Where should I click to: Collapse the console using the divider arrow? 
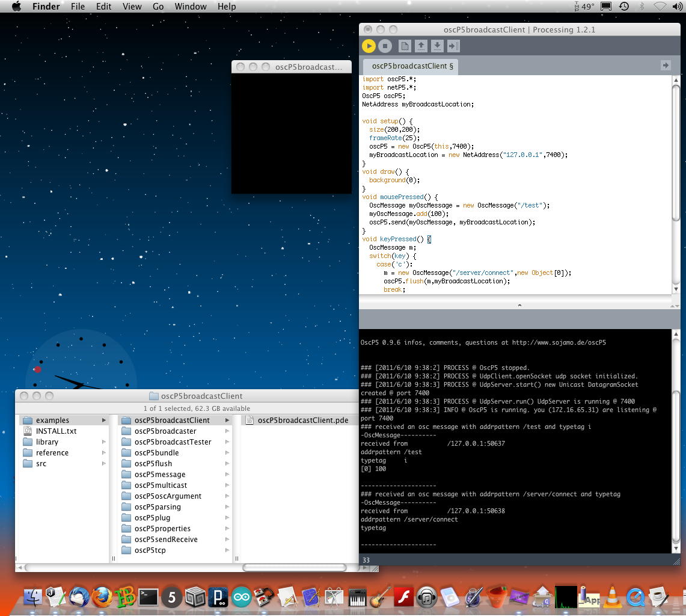[519, 305]
